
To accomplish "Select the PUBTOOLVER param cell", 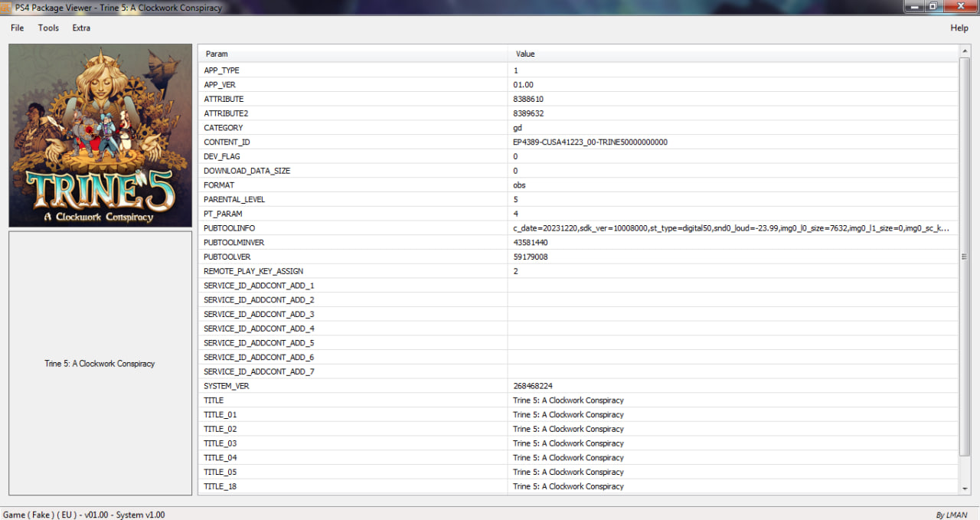I will click(x=353, y=257).
